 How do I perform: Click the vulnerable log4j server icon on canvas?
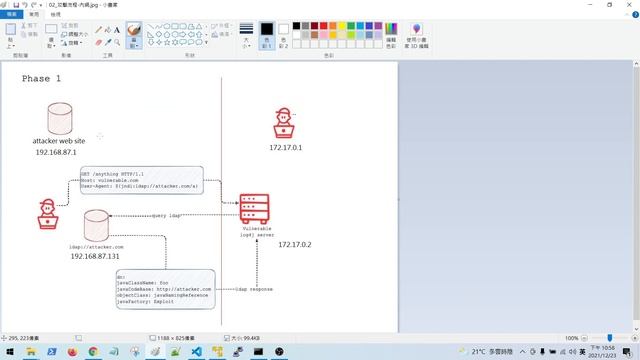pyautogui.click(x=254, y=209)
